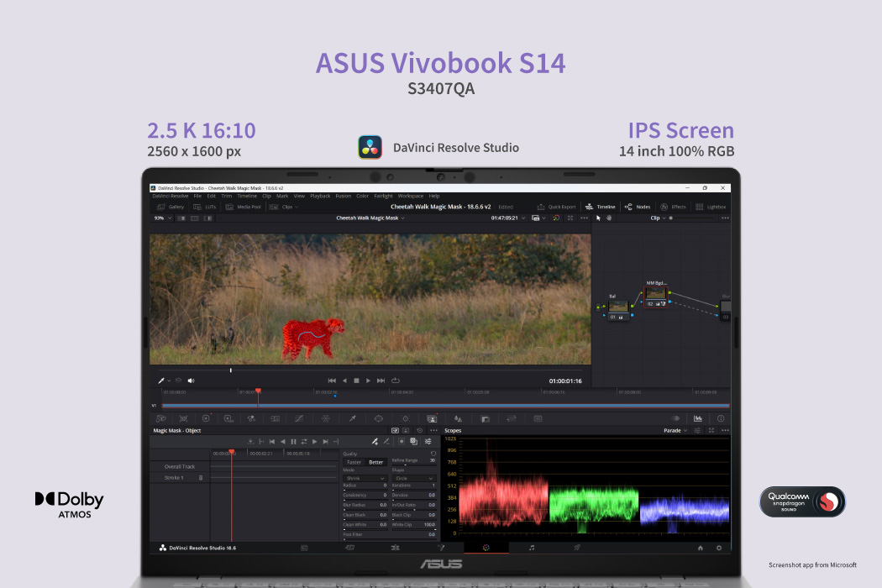Adjust the Refine Range slider
Image resolution: width=882 pixels, height=588 pixels.
(413, 465)
